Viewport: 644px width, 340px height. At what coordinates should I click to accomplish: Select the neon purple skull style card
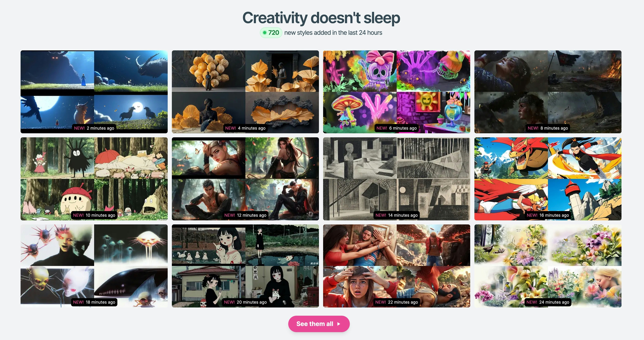(x=396, y=92)
